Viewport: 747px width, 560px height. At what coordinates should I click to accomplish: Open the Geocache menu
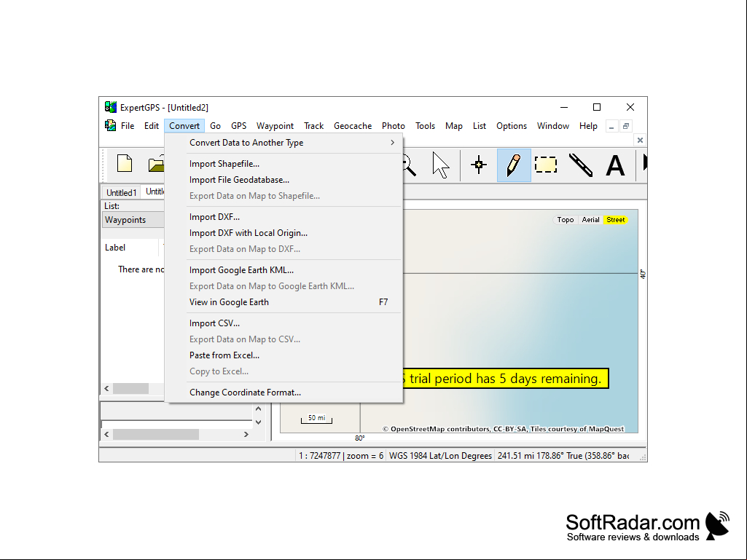point(353,126)
